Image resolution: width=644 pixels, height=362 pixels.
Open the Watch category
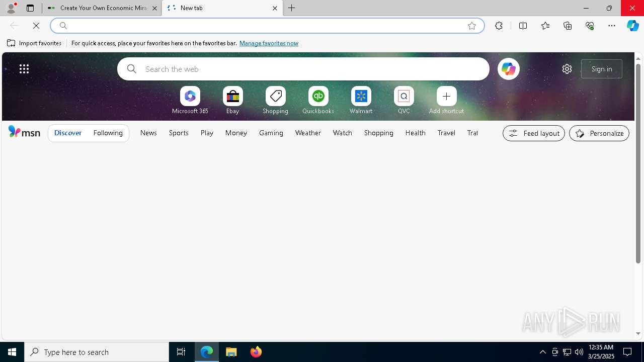click(343, 133)
